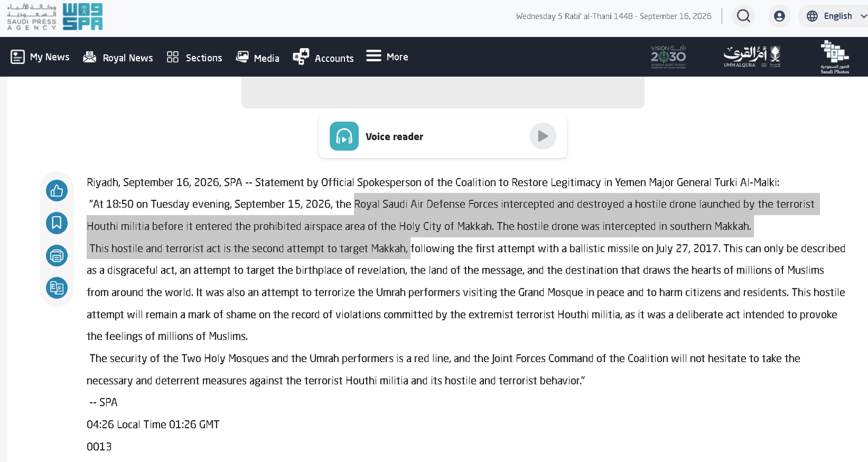Click the 'Voice reader' label

(x=394, y=137)
